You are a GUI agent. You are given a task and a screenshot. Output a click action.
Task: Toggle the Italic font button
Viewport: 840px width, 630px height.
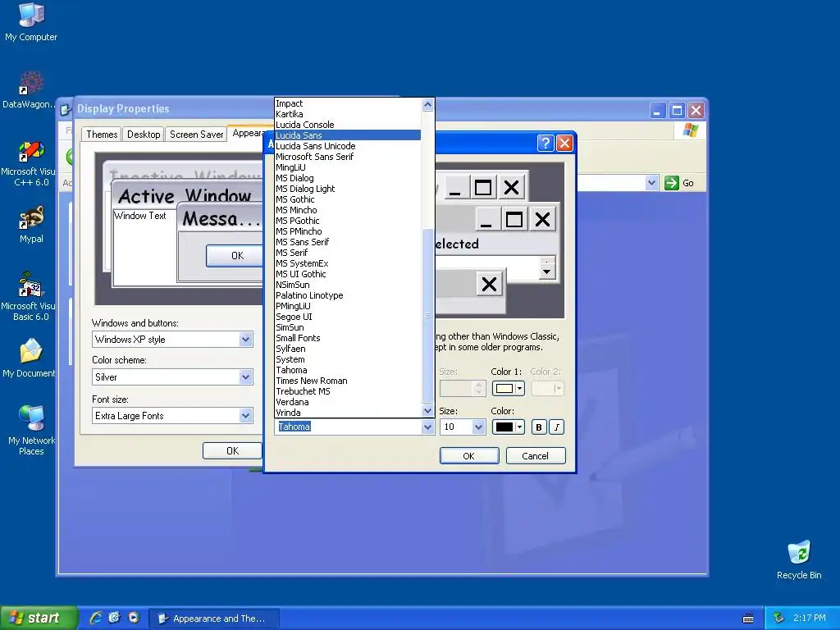[x=557, y=427]
